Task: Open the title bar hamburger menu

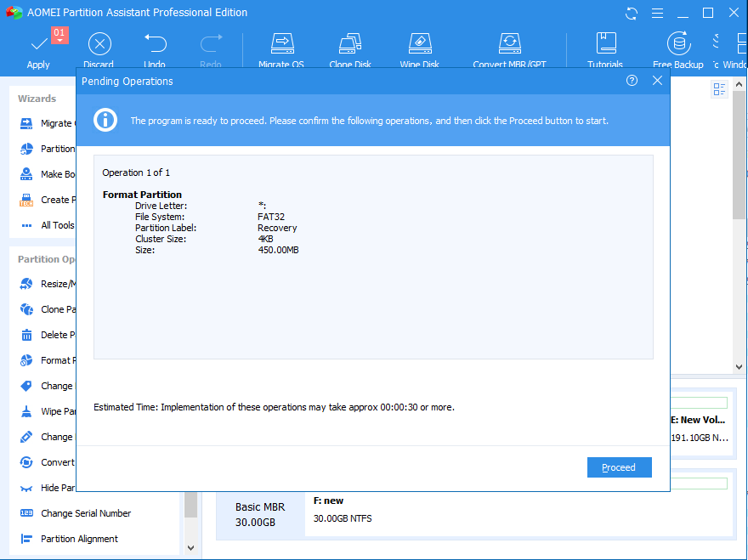Action: tap(656, 13)
